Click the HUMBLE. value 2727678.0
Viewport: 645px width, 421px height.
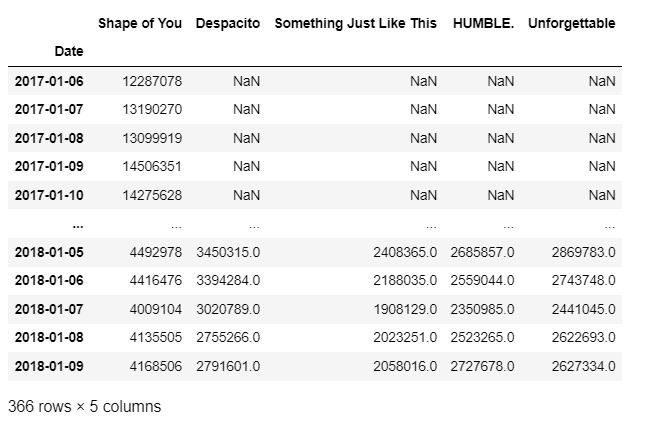[x=482, y=366]
